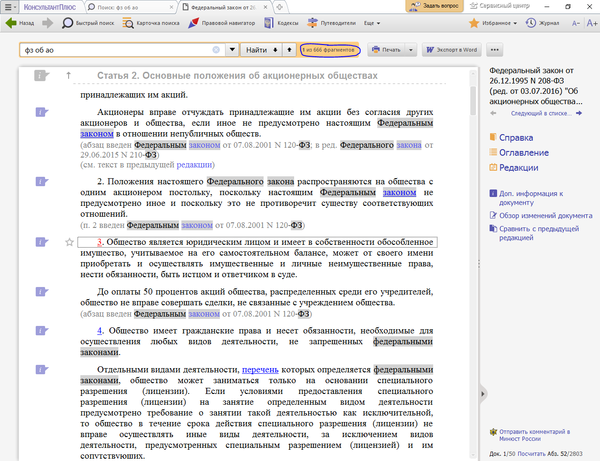Open the Журнал history
This screenshot has height=461, width=600.
tap(542, 23)
